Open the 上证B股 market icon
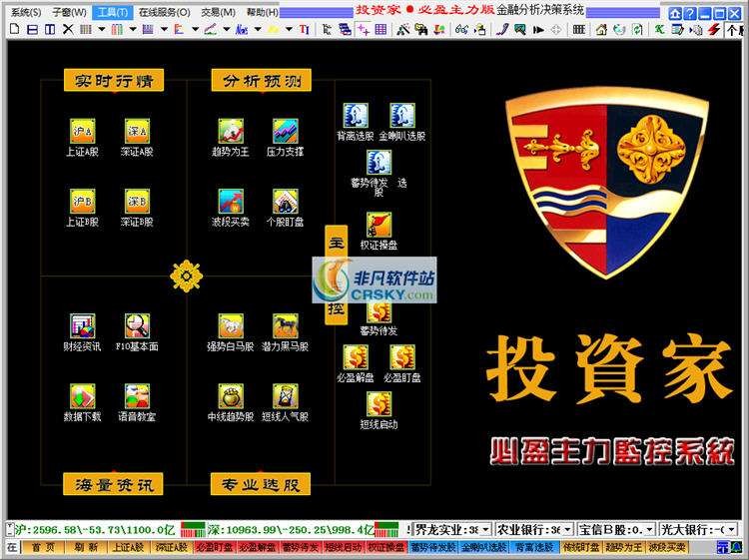The width and height of the screenshot is (749, 560). click(x=83, y=201)
